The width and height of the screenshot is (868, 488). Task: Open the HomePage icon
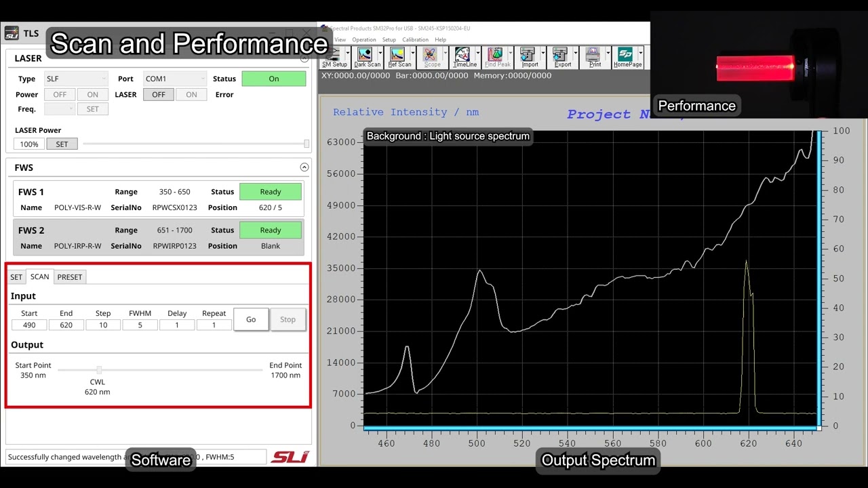pyautogui.click(x=627, y=57)
